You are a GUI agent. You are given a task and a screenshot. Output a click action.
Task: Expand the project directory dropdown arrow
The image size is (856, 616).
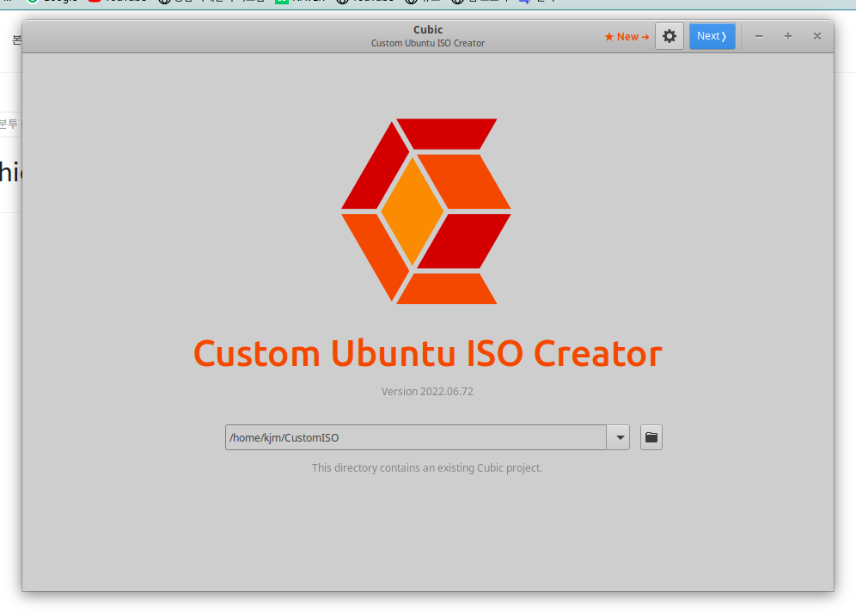(619, 437)
